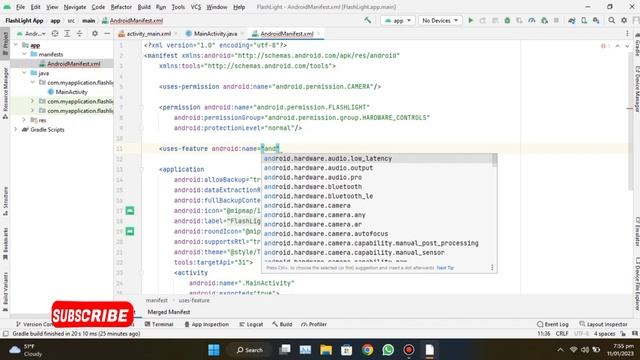Screen dimensions: 640x360
Task: Click the Debug app bug icon
Action: point(507,20)
